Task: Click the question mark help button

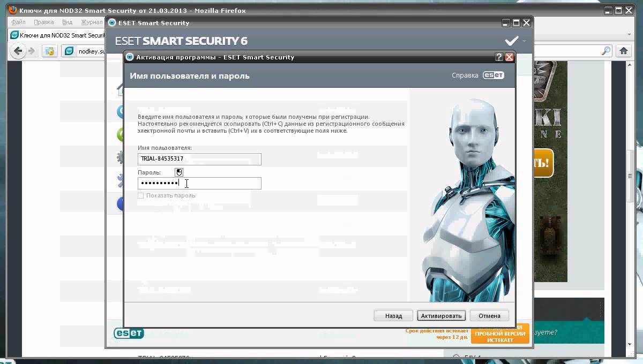Action: coord(499,57)
